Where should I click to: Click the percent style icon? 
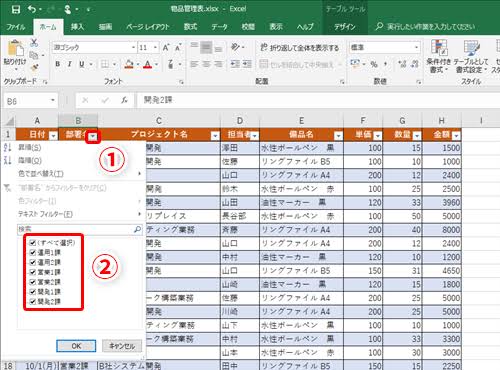coord(374,64)
